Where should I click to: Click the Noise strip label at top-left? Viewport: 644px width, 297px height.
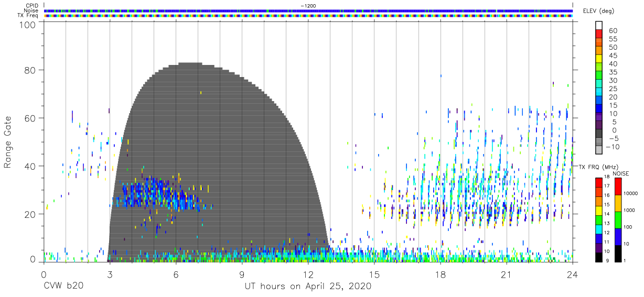pyautogui.click(x=31, y=10)
